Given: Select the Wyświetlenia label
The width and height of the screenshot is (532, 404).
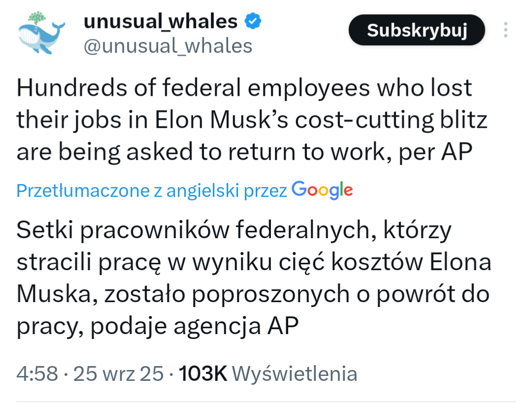Looking at the screenshot, I should pyautogui.click(x=294, y=374).
